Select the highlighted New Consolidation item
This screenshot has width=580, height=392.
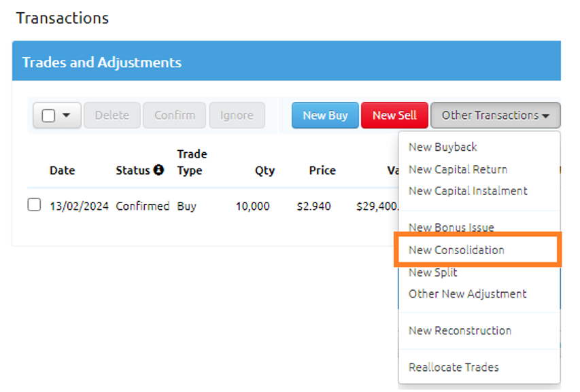(456, 250)
